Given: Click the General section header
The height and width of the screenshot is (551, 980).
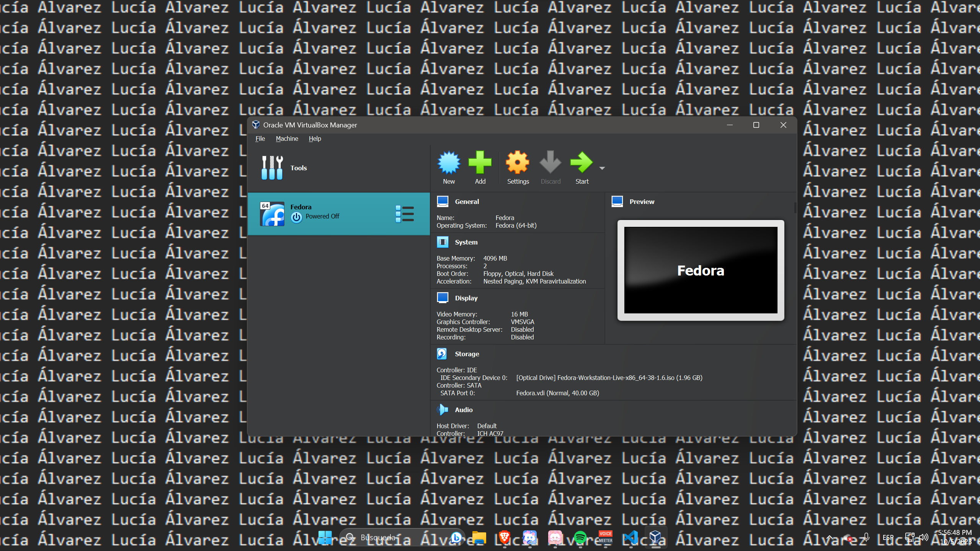Looking at the screenshot, I should (467, 202).
